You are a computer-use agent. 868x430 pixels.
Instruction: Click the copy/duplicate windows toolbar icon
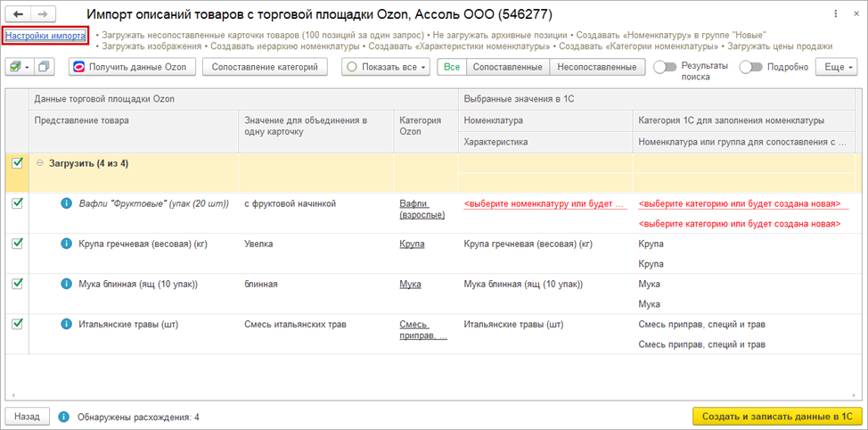[45, 67]
